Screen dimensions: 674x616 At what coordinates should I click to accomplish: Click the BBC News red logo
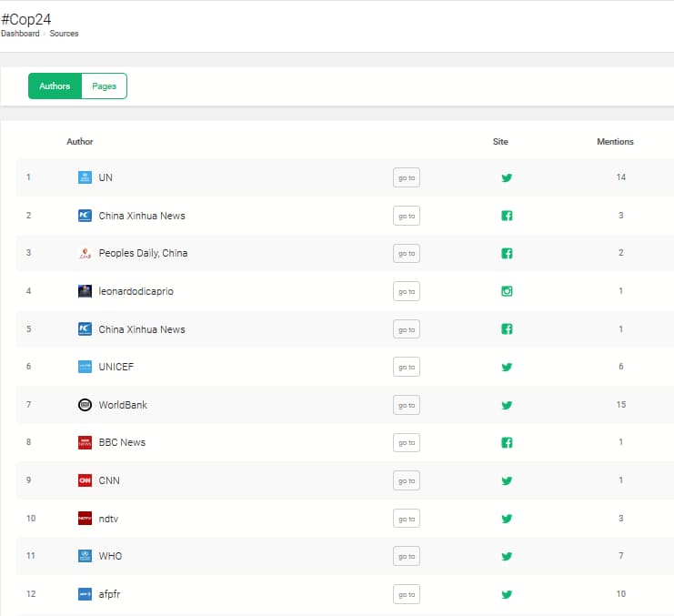point(85,442)
